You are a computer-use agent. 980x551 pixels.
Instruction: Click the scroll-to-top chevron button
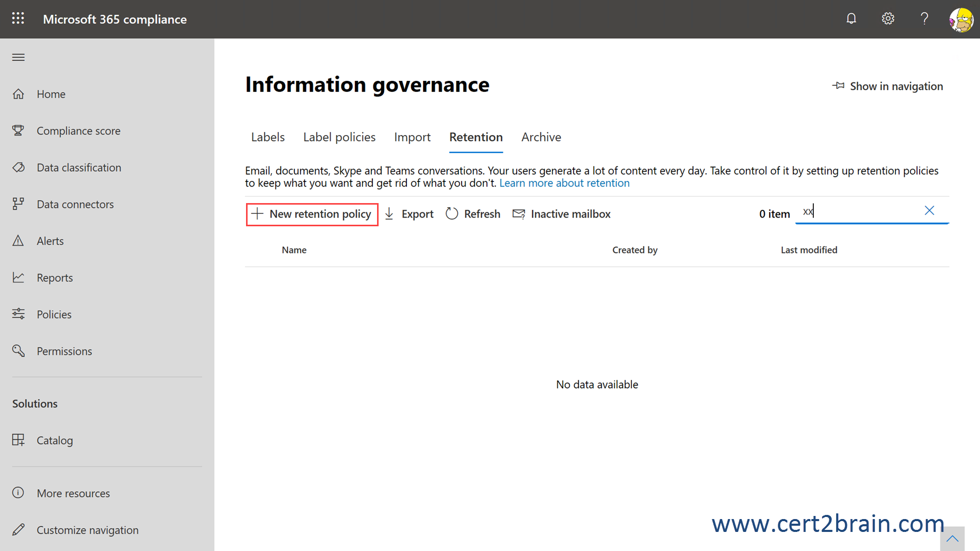952,539
